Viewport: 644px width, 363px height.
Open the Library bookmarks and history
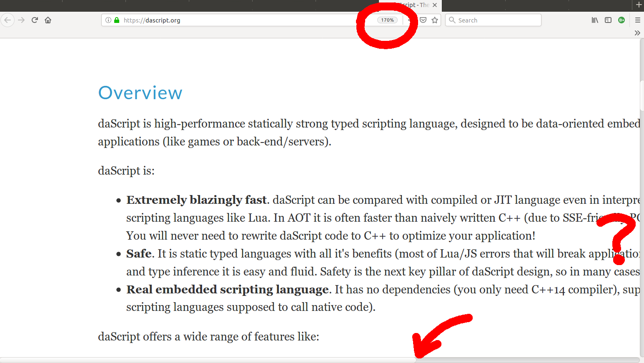click(x=595, y=20)
